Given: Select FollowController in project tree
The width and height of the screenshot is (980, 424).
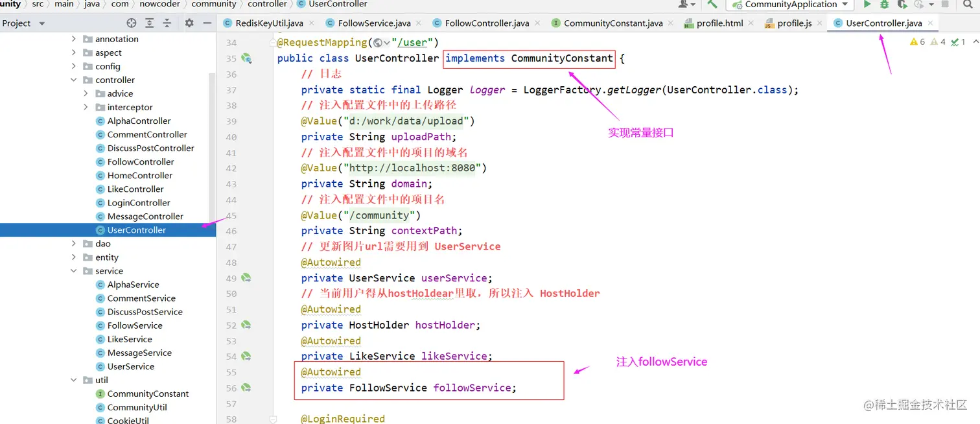Looking at the screenshot, I should [x=141, y=161].
